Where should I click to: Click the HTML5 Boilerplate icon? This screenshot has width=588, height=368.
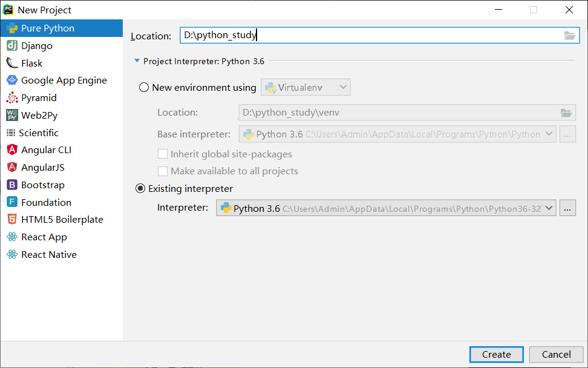point(11,220)
